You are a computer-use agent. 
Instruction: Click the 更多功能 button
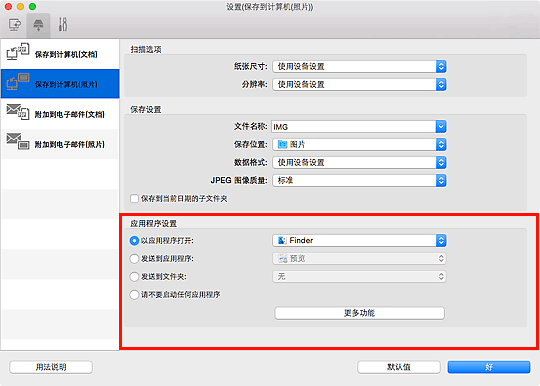(360, 313)
